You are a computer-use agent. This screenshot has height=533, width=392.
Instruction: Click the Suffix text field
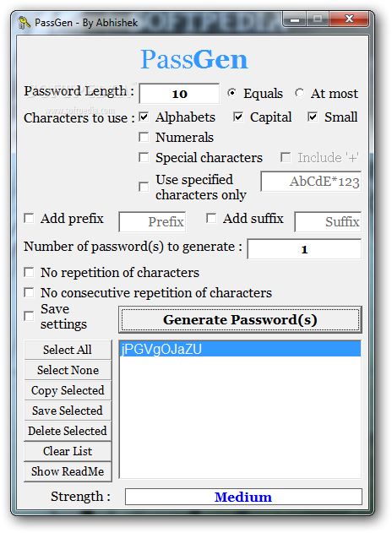point(328,222)
